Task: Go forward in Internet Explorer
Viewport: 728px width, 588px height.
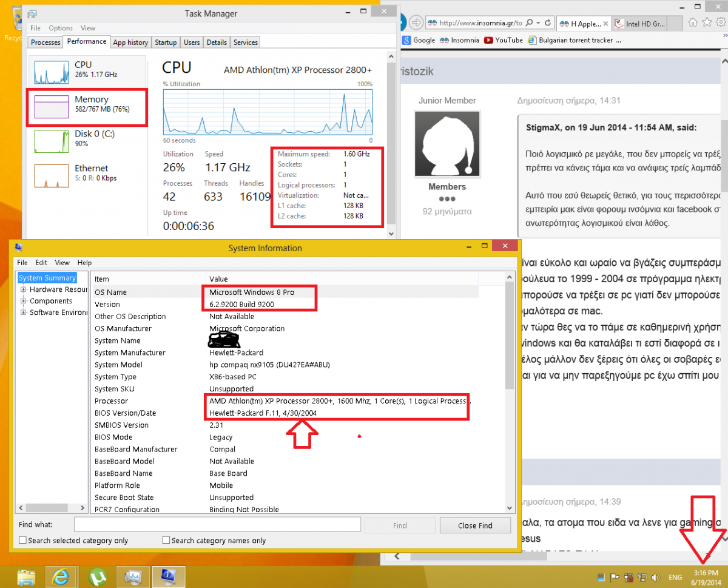Action: tap(416, 22)
